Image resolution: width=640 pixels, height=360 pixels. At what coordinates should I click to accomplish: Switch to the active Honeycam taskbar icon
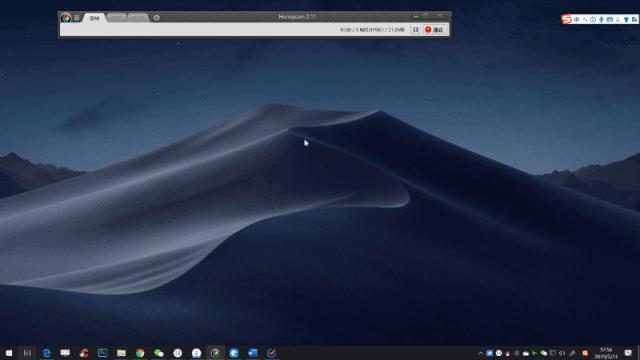coord(215,353)
